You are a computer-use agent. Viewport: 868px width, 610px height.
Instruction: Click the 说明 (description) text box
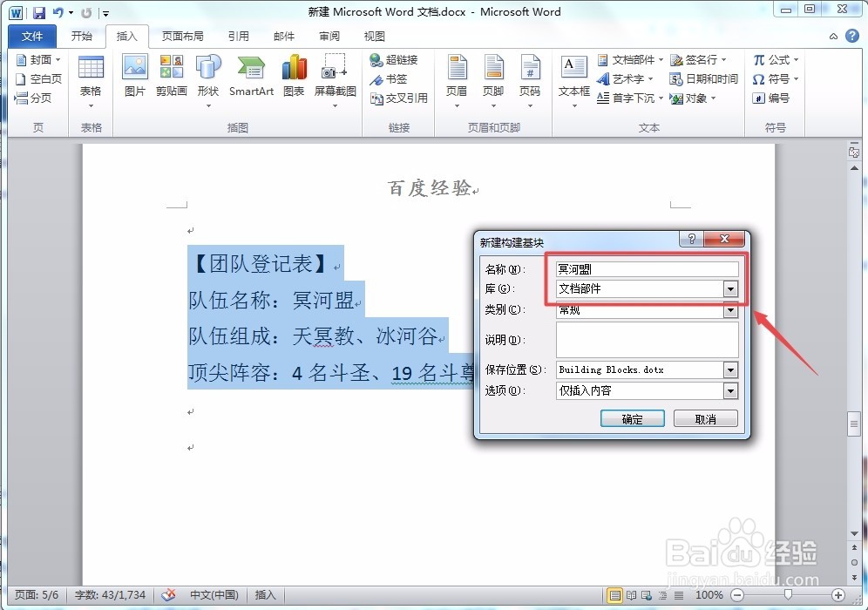648,340
